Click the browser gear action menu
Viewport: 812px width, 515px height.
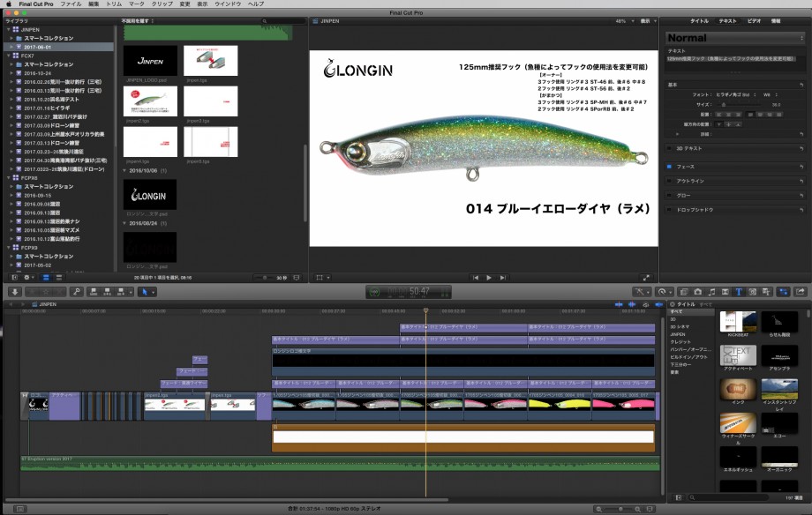point(27,278)
